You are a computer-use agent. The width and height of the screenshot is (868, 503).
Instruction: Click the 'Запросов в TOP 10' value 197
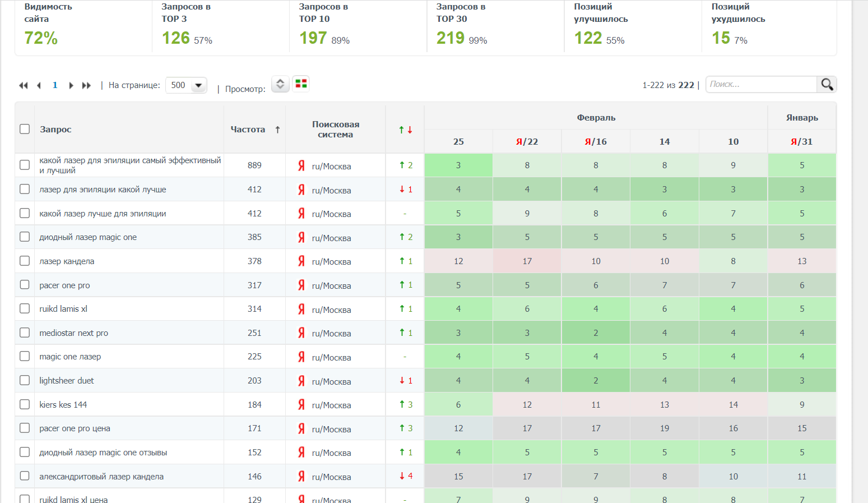[313, 38]
